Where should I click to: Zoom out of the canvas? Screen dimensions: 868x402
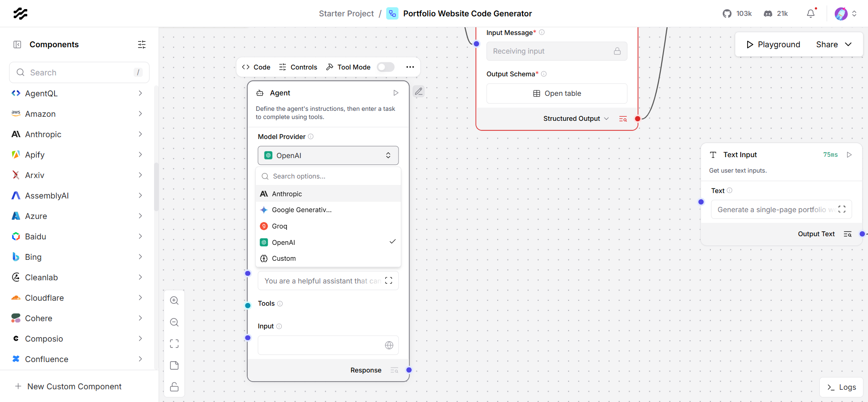[x=175, y=323]
